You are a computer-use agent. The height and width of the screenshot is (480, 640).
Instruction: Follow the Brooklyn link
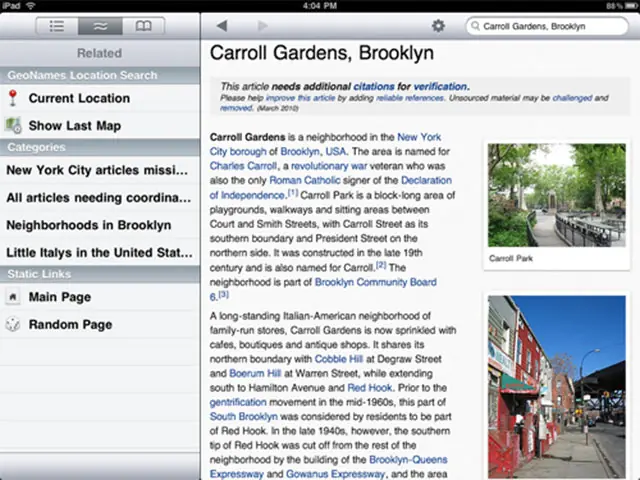click(x=300, y=151)
